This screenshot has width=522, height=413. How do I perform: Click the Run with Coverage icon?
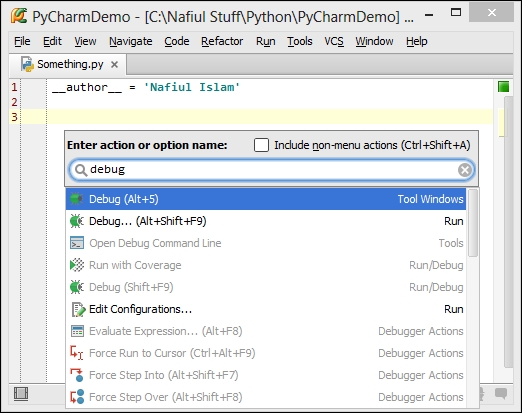point(77,265)
